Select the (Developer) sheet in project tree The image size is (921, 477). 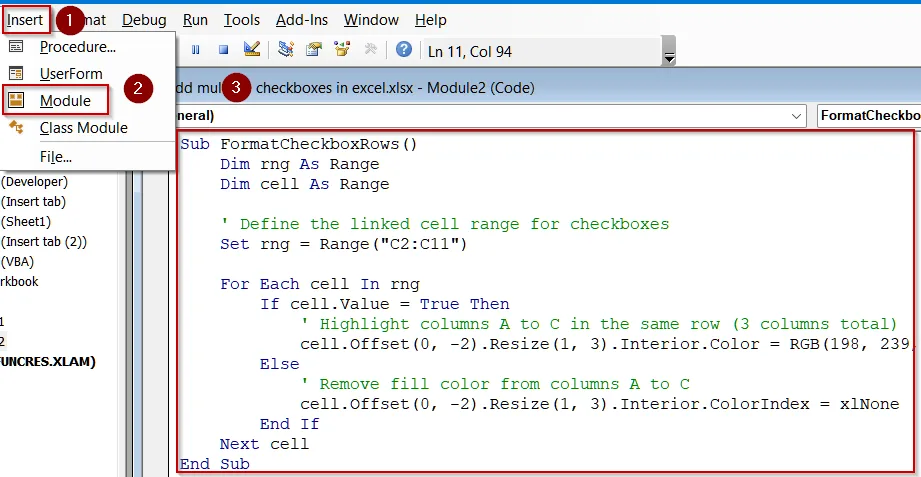pos(34,182)
